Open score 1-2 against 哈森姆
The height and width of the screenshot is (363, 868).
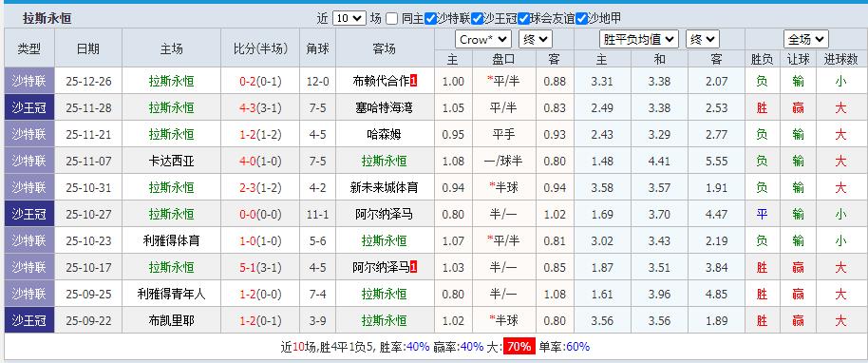point(247,134)
